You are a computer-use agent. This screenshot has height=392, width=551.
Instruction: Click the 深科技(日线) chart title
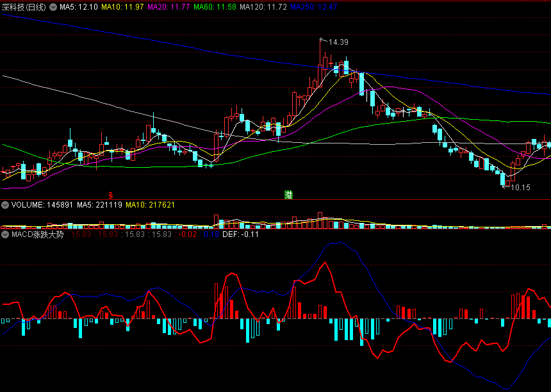[x=24, y=7]
